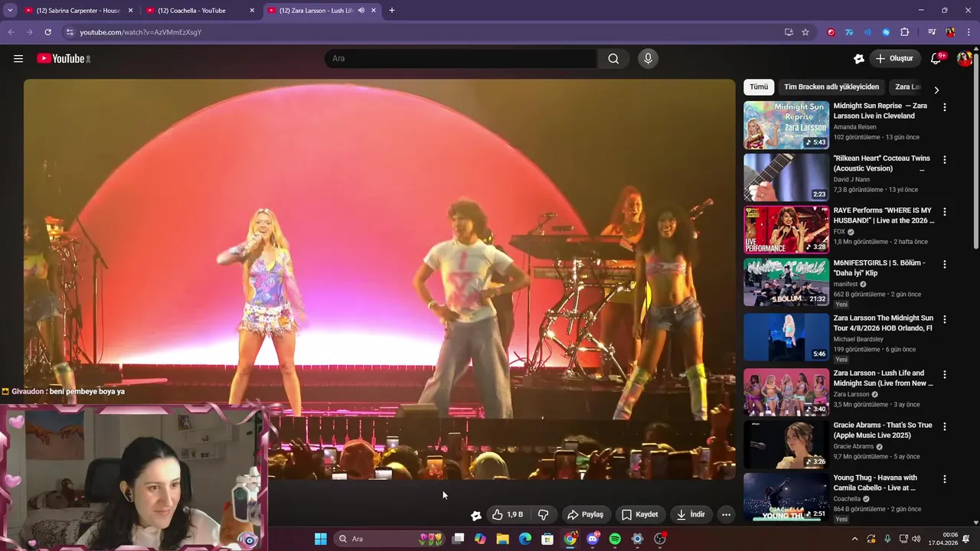Open the red circular extension icon
The image size is (980, 551).
831,32
